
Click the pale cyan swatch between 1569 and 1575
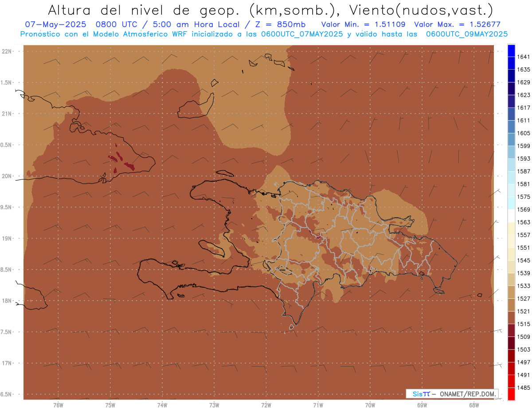511,203
